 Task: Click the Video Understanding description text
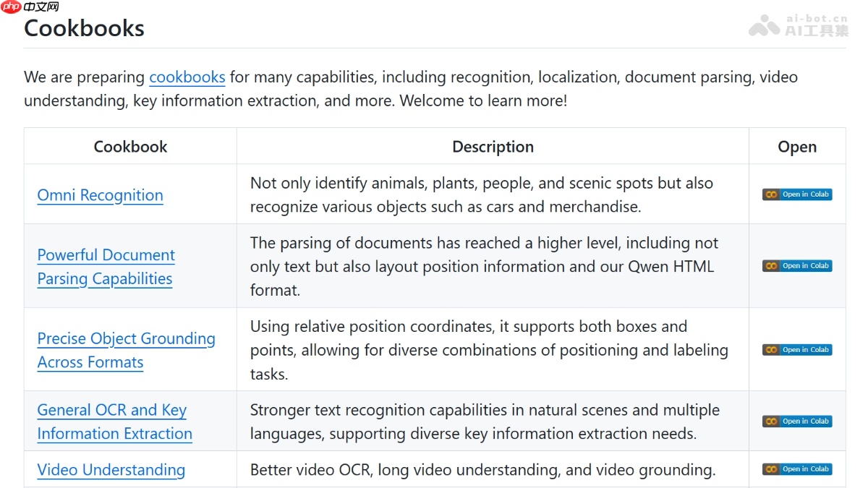pos(482,470)
